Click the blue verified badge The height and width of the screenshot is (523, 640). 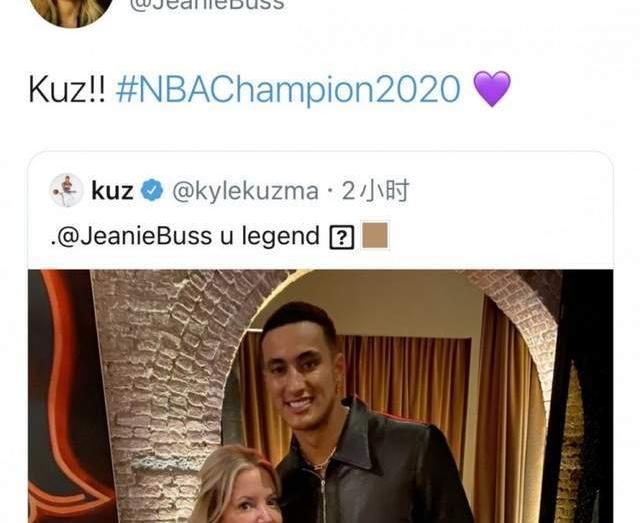(x=152, y=190)
